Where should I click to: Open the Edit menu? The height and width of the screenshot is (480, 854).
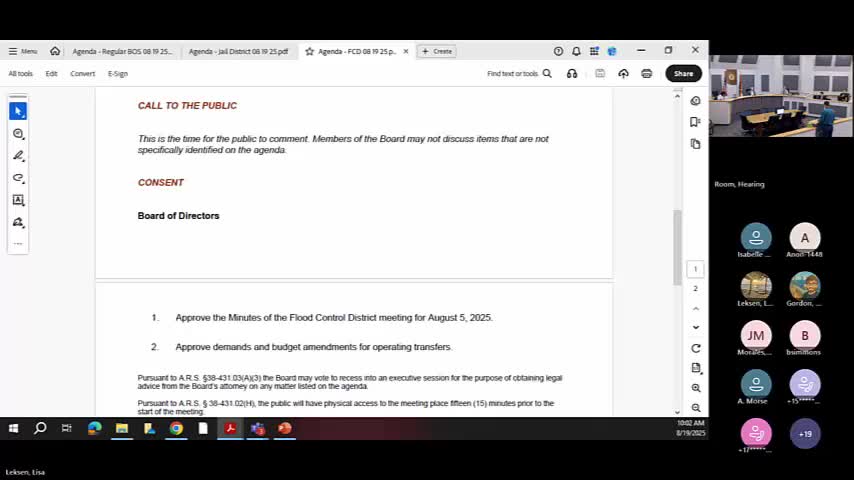click(51, 74)
